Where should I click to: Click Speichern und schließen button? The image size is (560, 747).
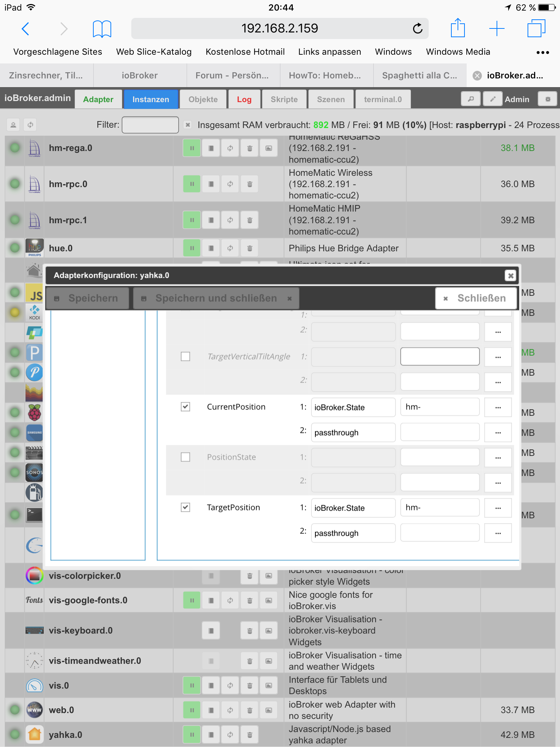click(216, 298)
